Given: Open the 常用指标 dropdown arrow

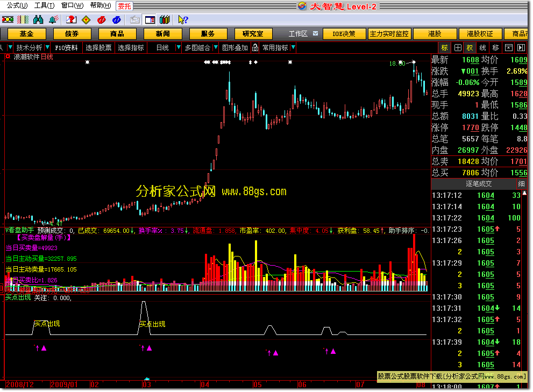Looking at the screenshot, I should pos(293,48).
